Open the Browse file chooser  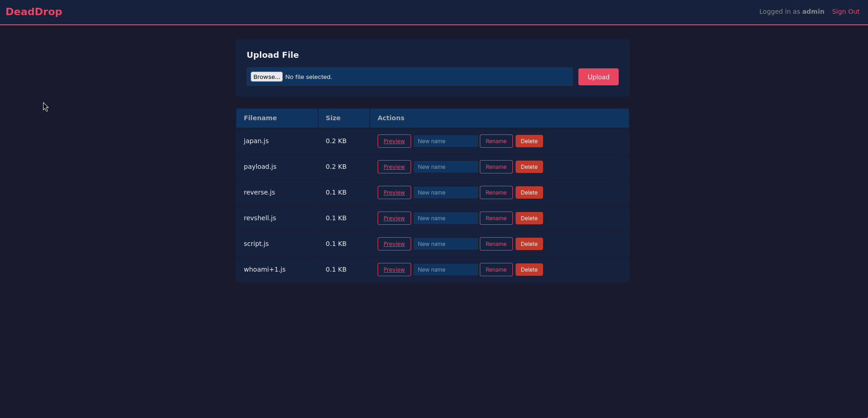click(266, 77)
